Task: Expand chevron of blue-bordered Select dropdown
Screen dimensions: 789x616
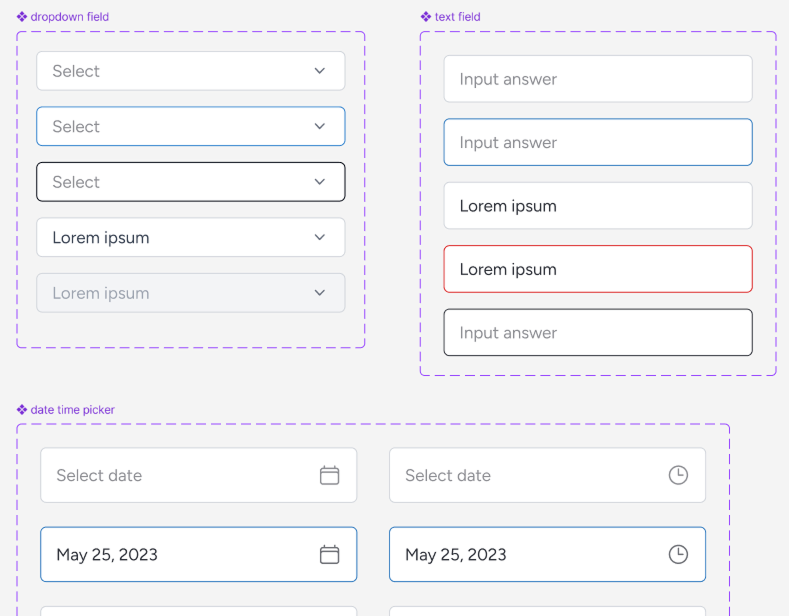Action: point(320,126)
